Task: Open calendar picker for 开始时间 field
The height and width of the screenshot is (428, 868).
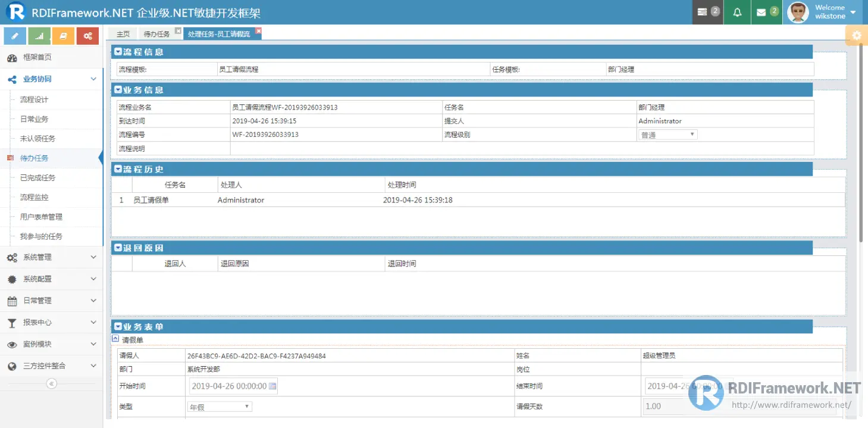Action: (272, 386)
